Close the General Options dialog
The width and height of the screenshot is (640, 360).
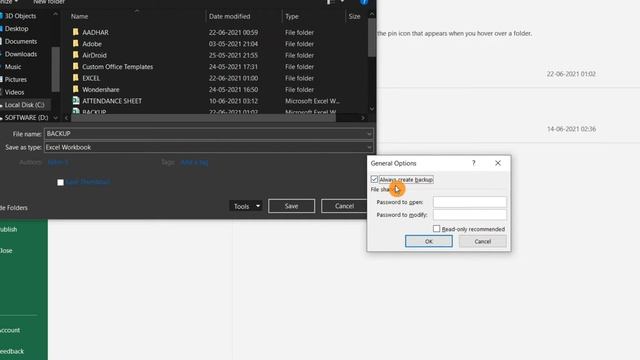[498, 163]
